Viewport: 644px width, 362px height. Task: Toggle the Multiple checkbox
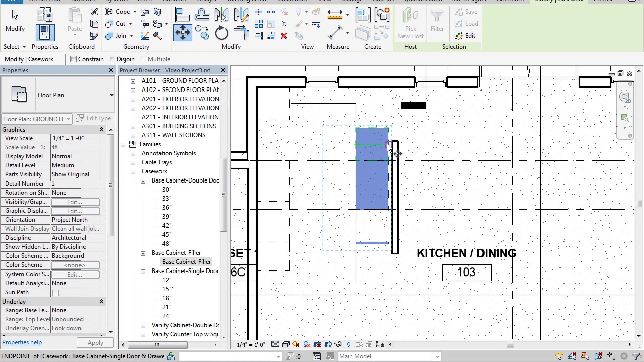pyautogui.click(x=143, y=59)
